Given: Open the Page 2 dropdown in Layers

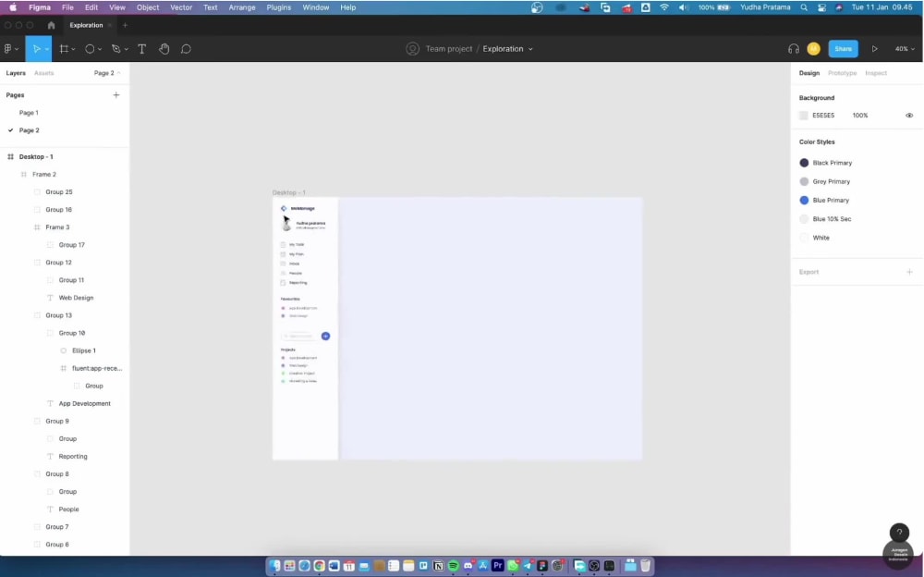Looking at the screenshot, I should tap(107, 73).
